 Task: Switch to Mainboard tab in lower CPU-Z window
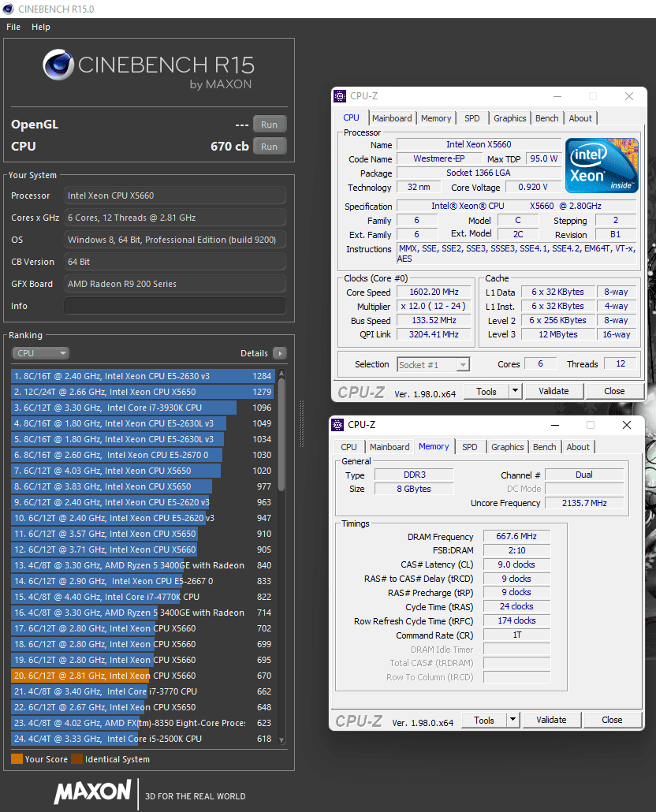(x=389, y=447)
